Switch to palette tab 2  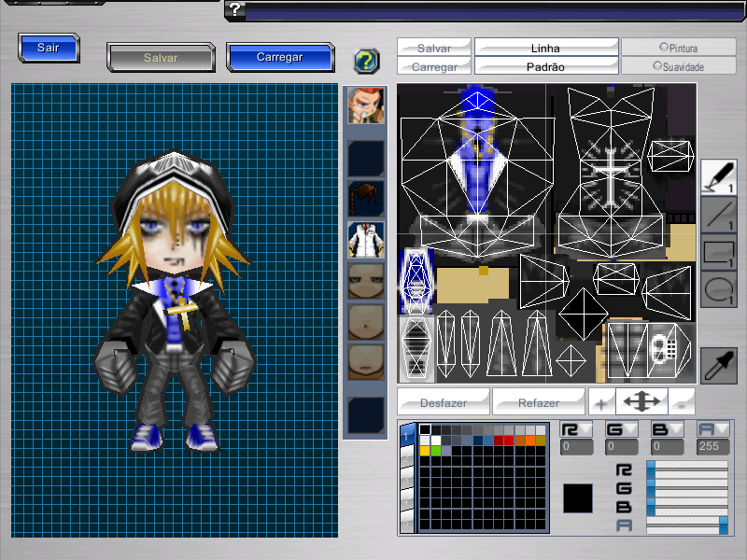click(x=406, y=457)
